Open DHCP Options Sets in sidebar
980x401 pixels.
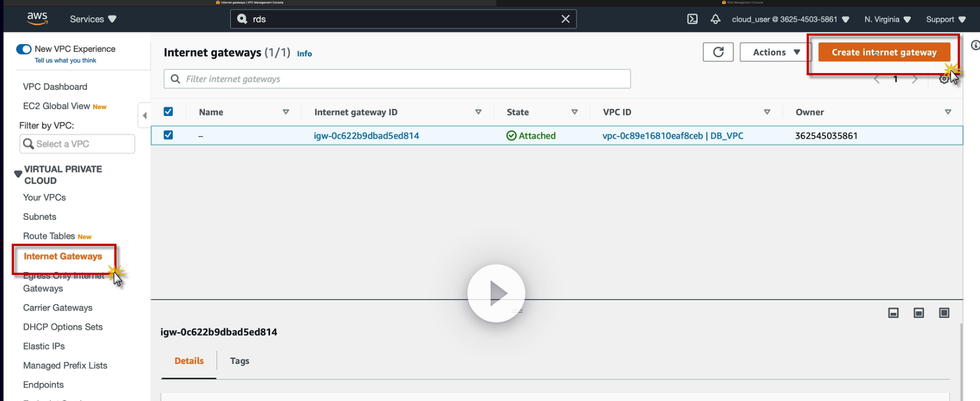(x=63, y=327)
